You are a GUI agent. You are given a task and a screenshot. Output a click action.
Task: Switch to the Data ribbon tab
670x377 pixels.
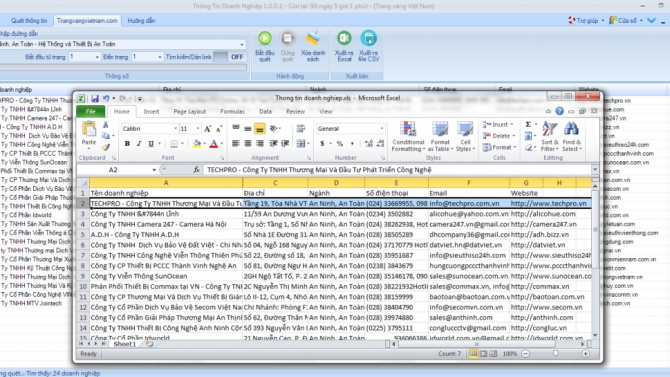tap(265, 112)
